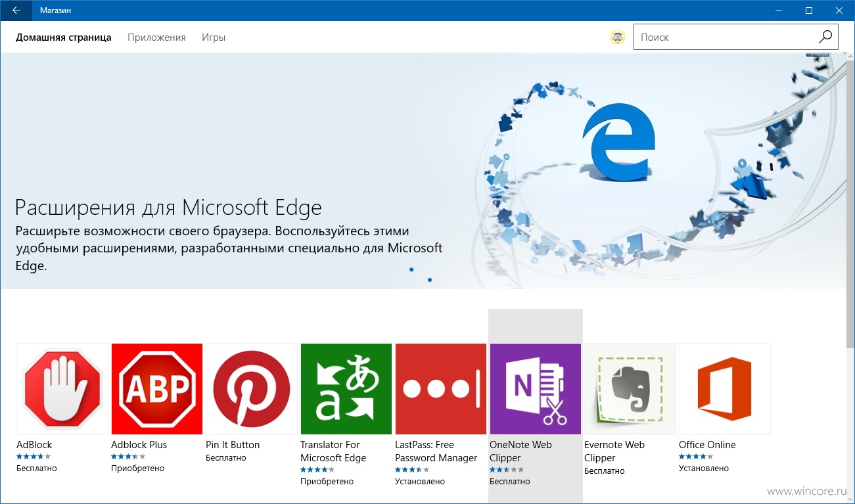The height and width of the screenshot is (504, 855).
Task: Open the LastPass red dots icon
Action: 441,389
